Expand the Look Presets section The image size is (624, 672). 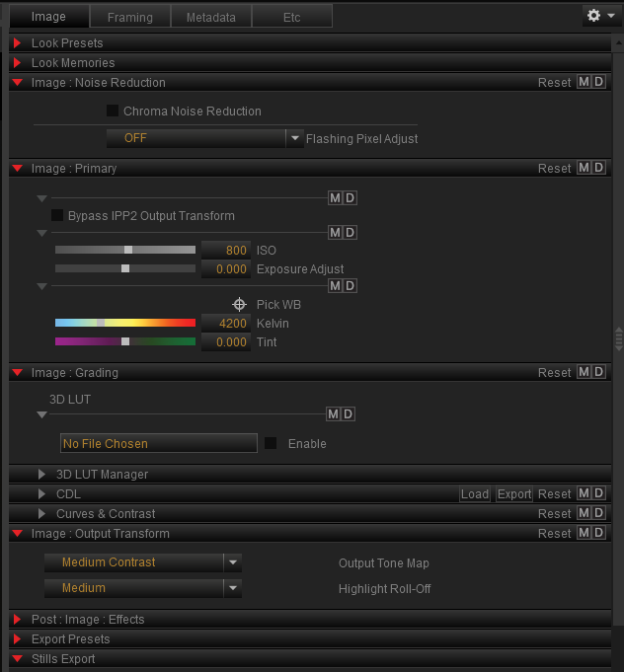click(x=17, y=42)
